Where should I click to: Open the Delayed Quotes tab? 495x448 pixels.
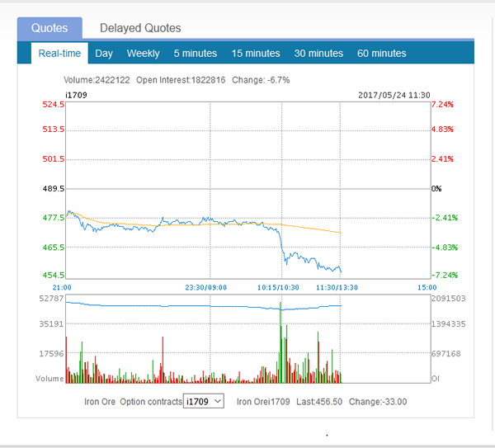[140, 28]
